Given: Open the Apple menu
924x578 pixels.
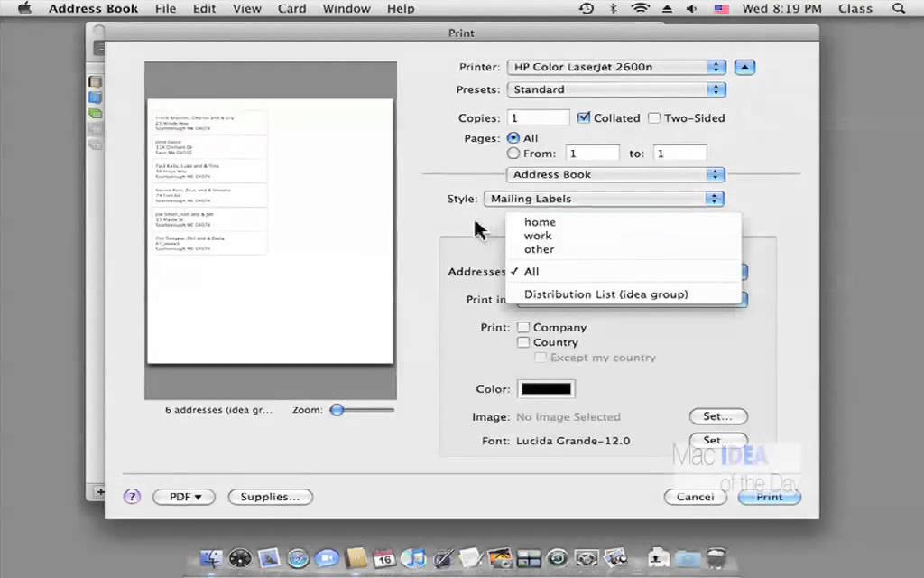Looking at the screenshot, I should (x=24, y=8).
